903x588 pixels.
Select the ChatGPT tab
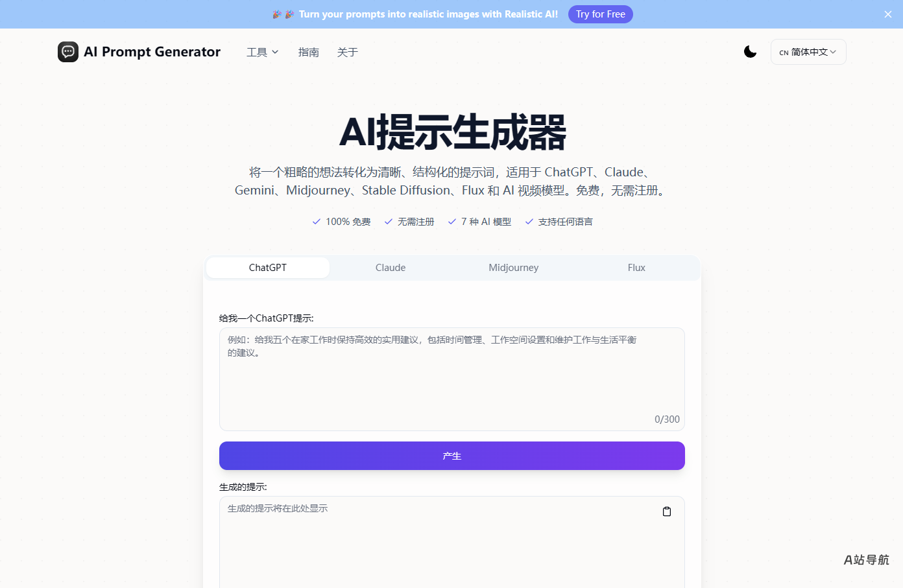(268, 268)
